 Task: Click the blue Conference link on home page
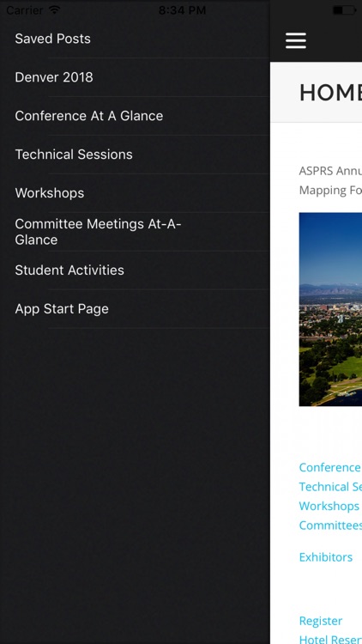pos(330,467)
